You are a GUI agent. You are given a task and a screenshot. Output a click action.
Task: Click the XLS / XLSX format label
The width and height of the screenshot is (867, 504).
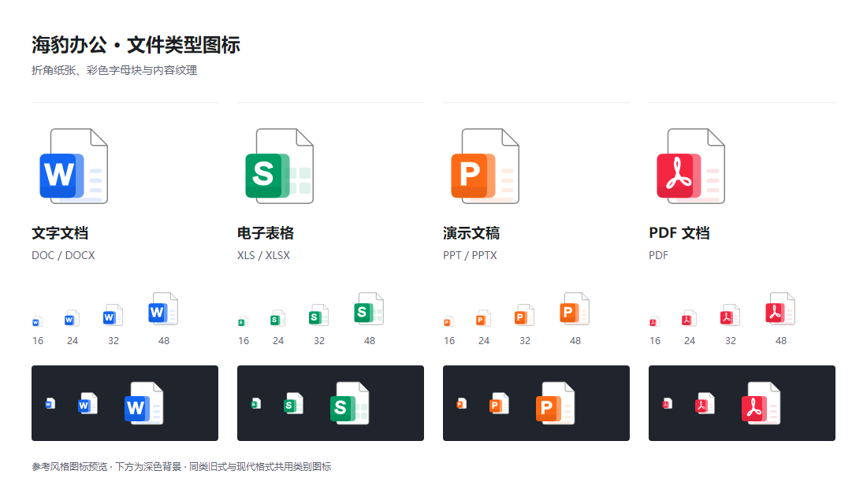click(264, 255)
